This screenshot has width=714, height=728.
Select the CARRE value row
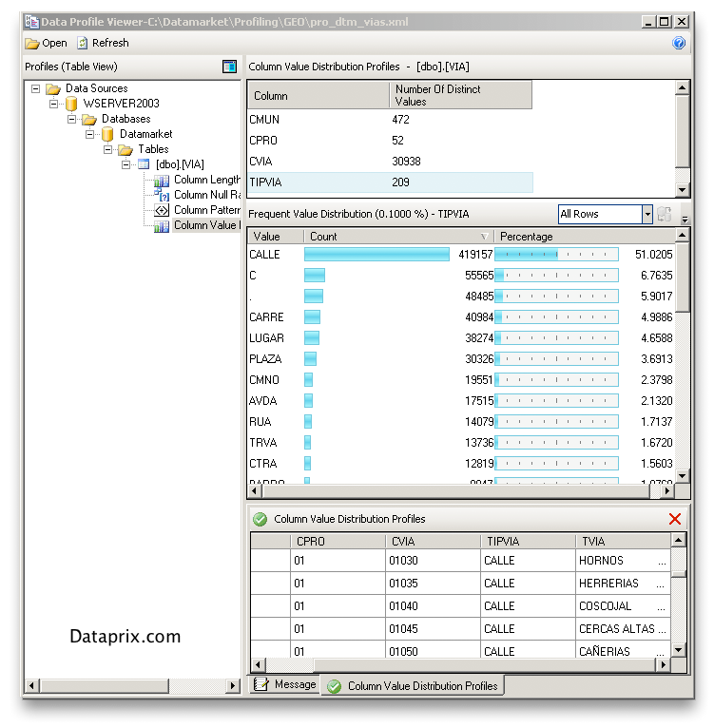tap(461, 317)
